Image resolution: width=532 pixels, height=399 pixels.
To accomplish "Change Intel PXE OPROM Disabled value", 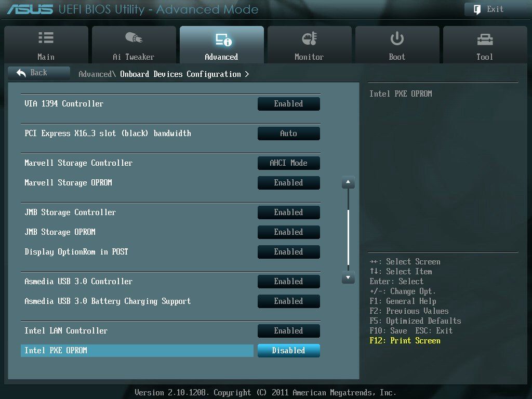I will (289, 351).
